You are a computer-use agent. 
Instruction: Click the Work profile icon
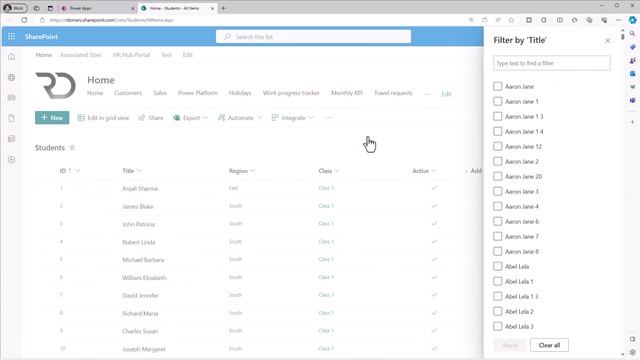pyautogui.click(x=15, y=8)
